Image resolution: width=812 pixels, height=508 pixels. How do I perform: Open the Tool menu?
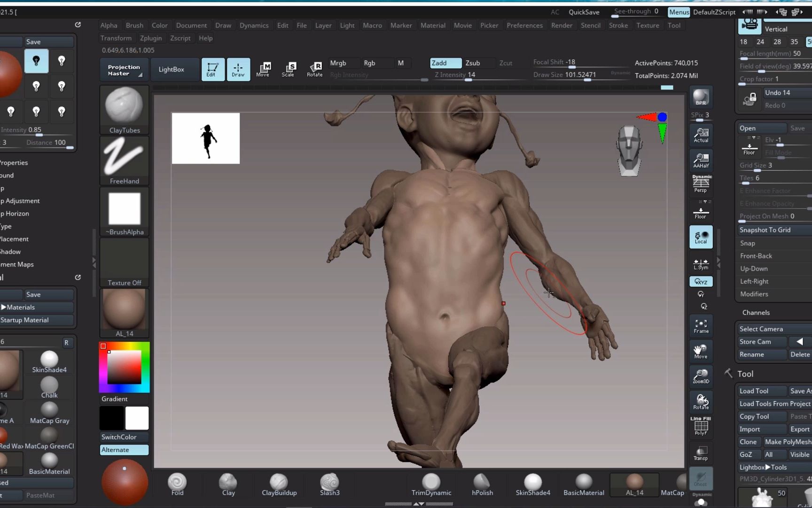point(674,25)
